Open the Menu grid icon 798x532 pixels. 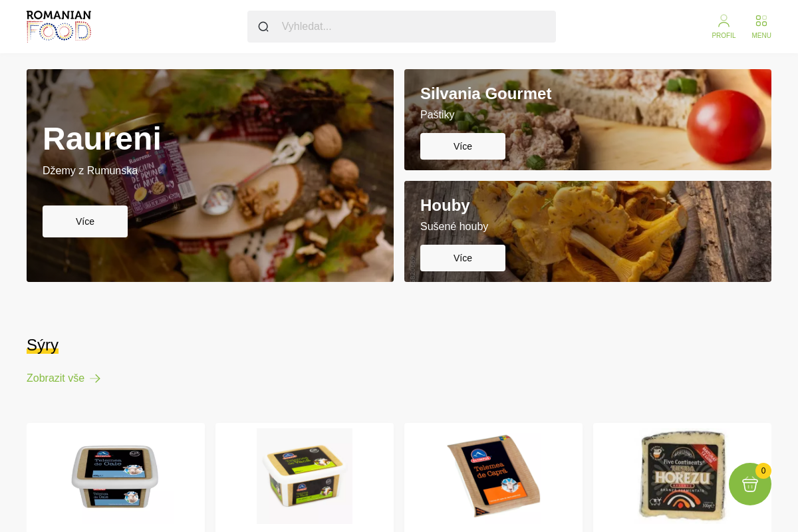[x=761, y=21]
